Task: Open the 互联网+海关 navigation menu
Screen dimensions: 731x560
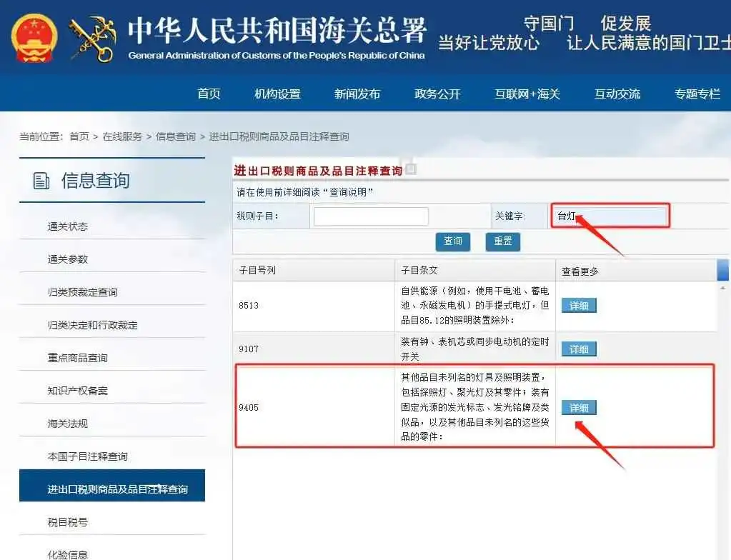Action: pyautogui.click(x=527, y=94)
